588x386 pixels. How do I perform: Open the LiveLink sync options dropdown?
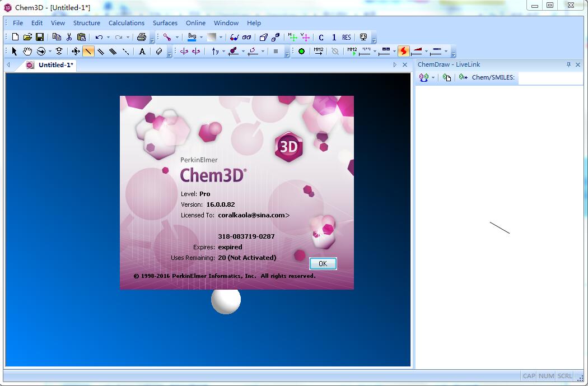[x=432, y=77]
